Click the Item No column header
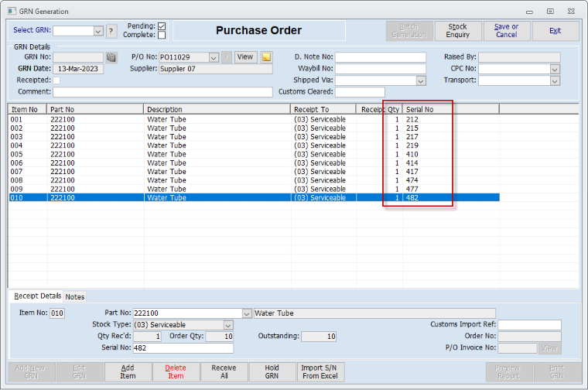This screenshot has width=588, height=390. 27,110
